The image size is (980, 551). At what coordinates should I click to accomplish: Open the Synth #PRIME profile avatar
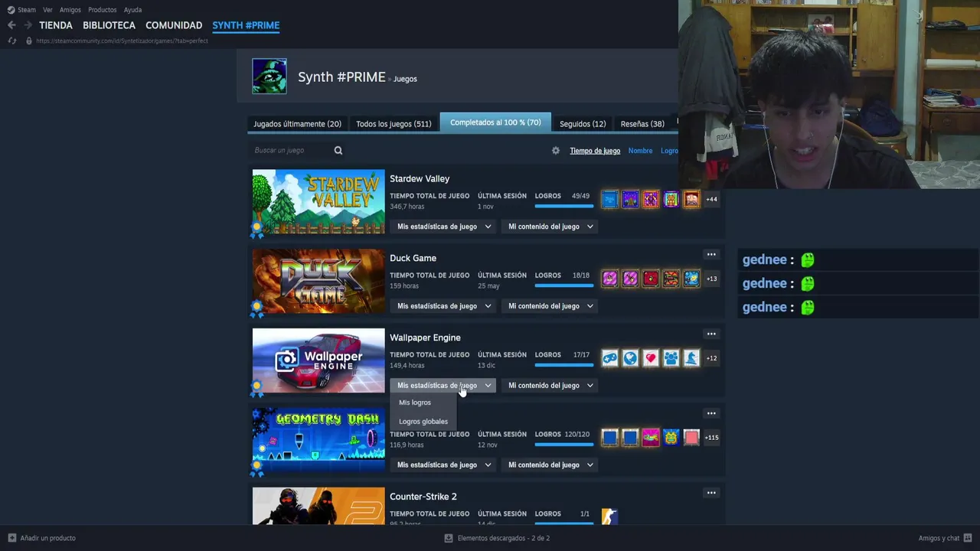[269, 76]
